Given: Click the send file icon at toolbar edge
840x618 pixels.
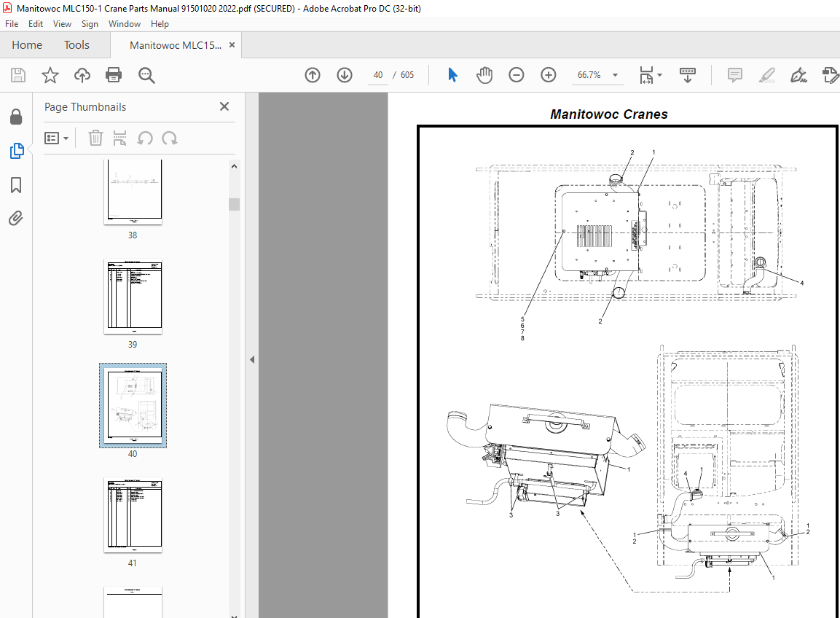Looking at the screenshot, I should (831, 75).
